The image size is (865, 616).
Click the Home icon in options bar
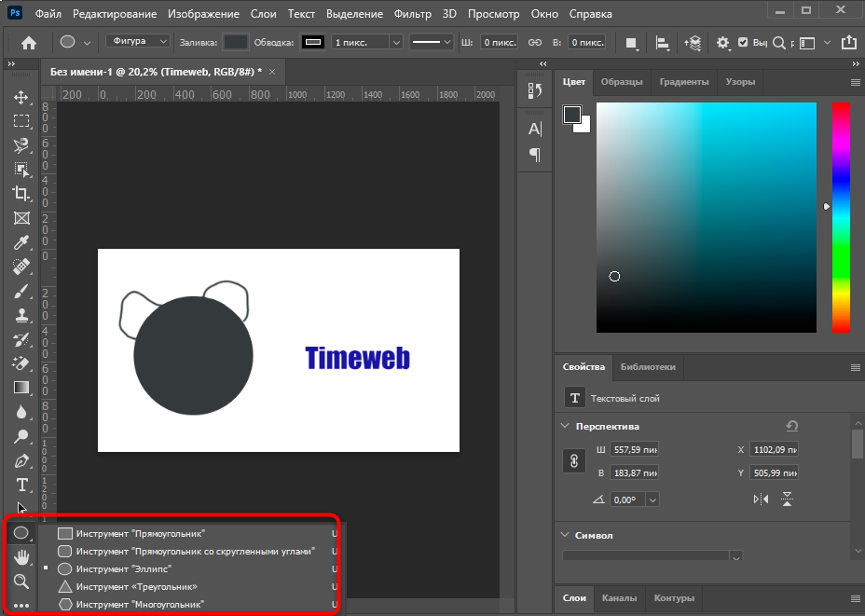(x=29, y=43)
